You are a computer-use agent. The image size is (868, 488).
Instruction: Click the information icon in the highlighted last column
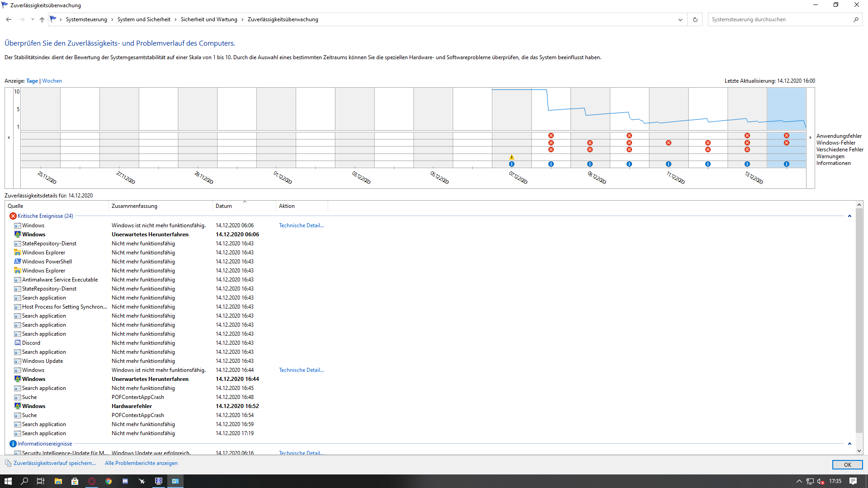tap(787, 164)
